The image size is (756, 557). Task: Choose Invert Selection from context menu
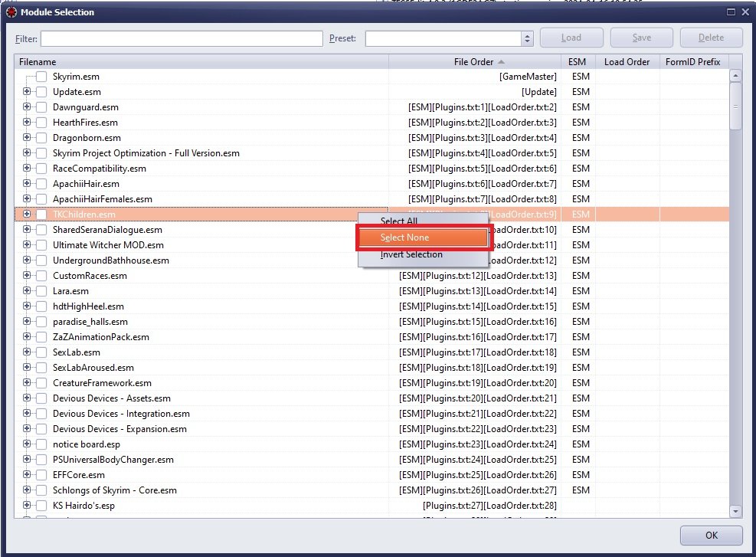click(411, 254)
